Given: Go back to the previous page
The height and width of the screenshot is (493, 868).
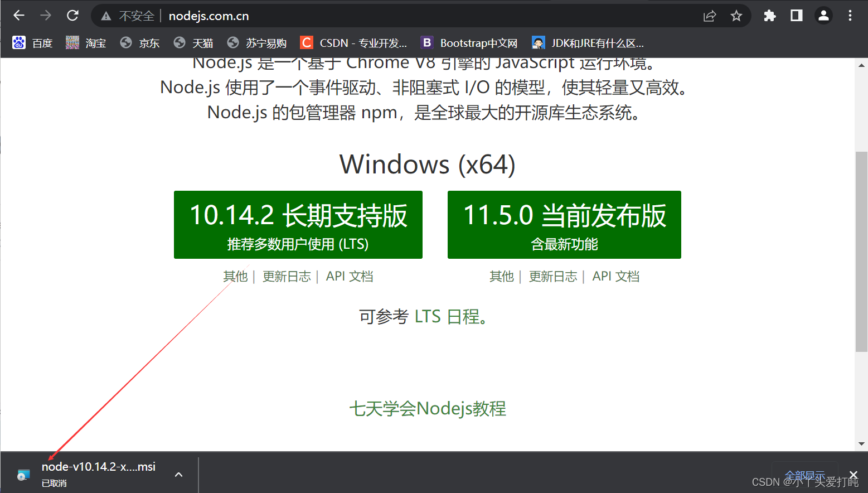Looking at the screenshot, I should [19, 16].
